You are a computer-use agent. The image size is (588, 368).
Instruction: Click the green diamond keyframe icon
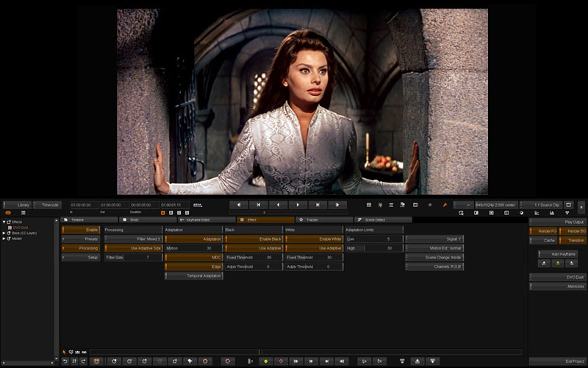(265, 361)
